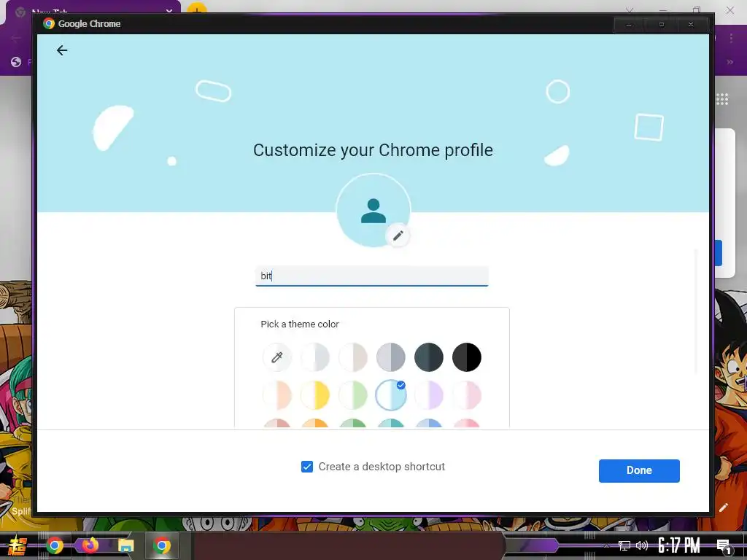This screenshot has width=747, height=560.
Task: Select the black theme color
Action: [x=467, y=357]
